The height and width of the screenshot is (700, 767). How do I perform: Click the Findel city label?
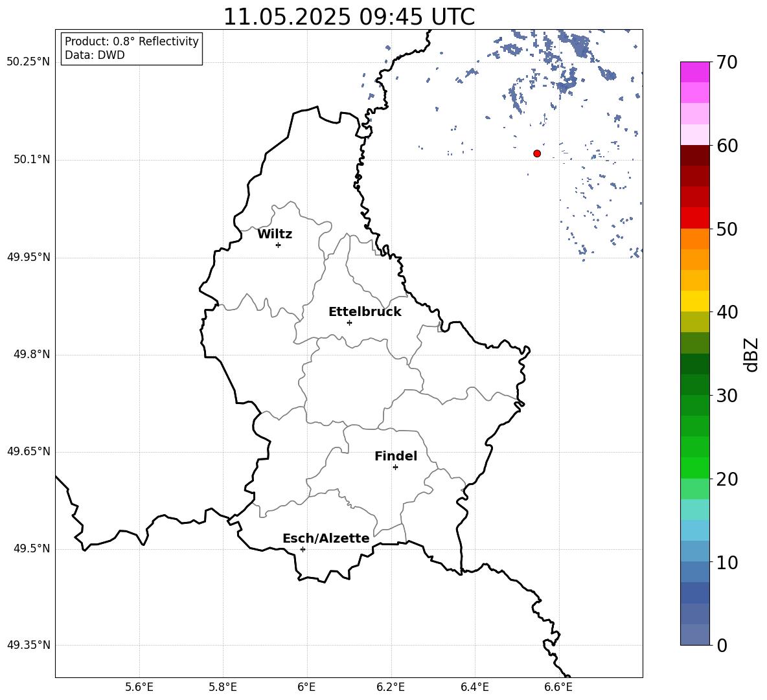click(x=396, y=456)
